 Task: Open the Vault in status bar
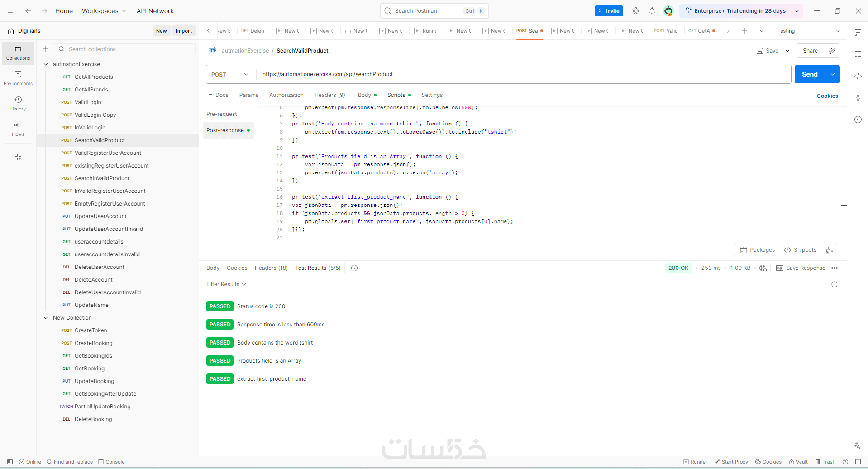tap(798, 462)
